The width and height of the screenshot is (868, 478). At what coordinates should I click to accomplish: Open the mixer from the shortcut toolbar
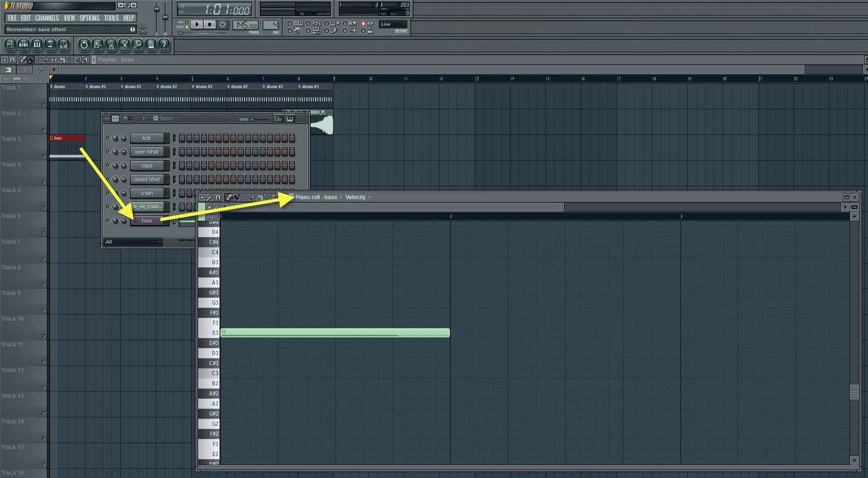click(64, 45)
